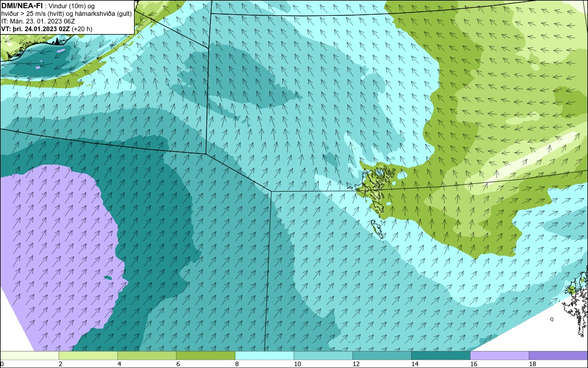The height and width of the screenshot is (368, 588).
Task: Click the 6–8 m/s olive legend swatch
Action: pos(205,355)
